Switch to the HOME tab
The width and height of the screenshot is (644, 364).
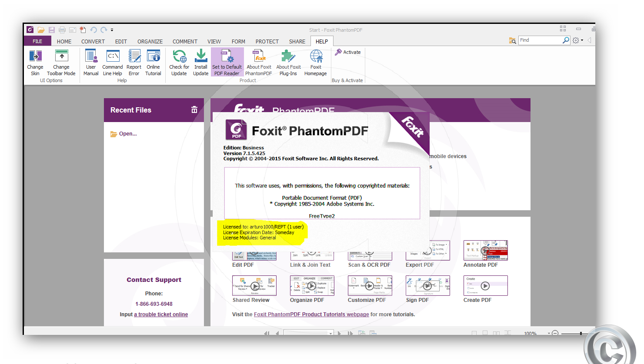click(x=64, y=42)
